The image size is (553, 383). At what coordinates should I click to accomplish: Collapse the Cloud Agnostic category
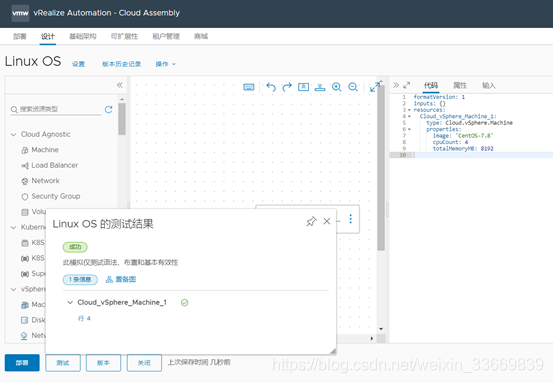coord(13,135)
